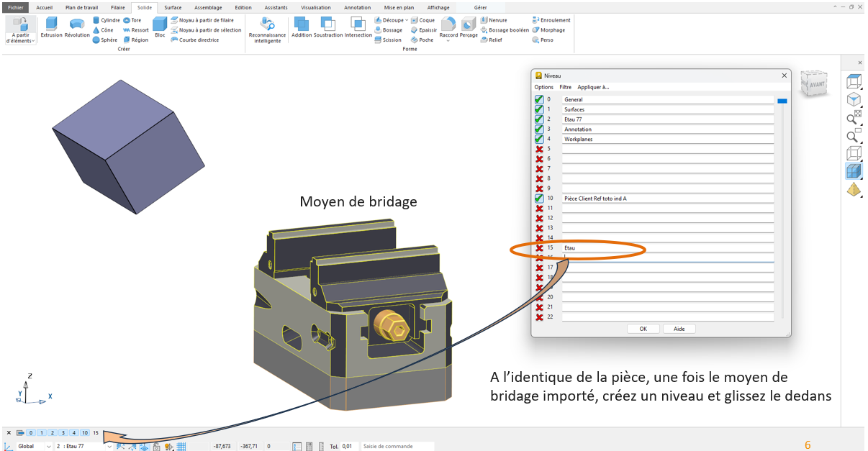The width and height of the screenshot is (868, 451).
Task: Enable level 5 red cross toggle
Action: (539, 149)
